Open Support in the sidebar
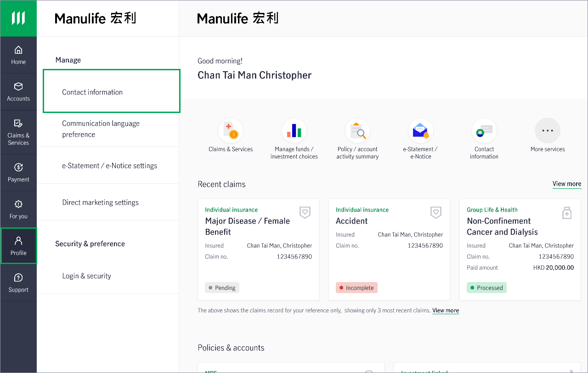The image size is (588, 373). pos(18,283)
